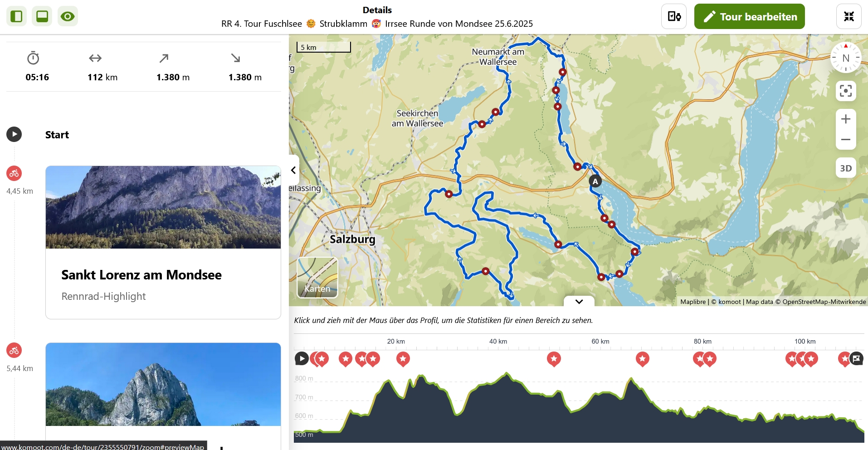This screenshot has height=450, width=868.
Task: Open the Sankt Lorenz am Mondsee highlight card
Action: [163, 242]
